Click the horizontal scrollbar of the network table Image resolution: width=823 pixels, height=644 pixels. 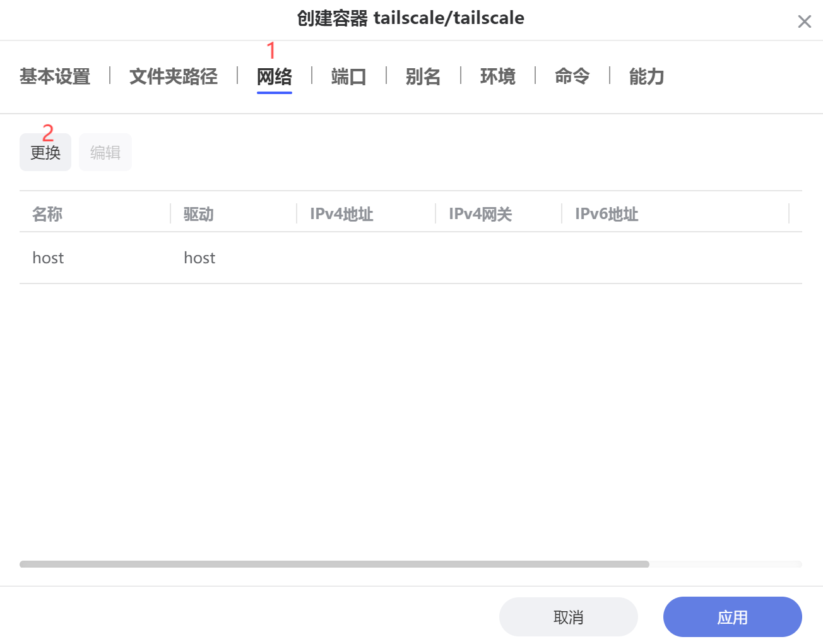pos(335,564)
